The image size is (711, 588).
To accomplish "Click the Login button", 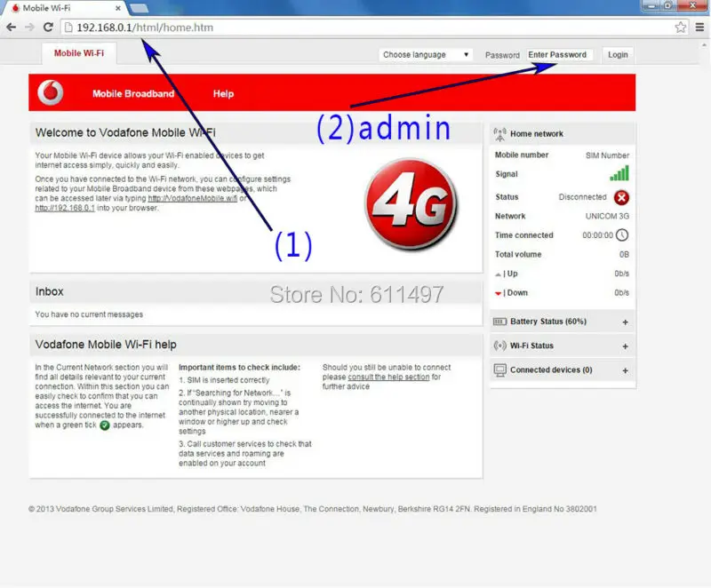I will [x=618, y=55].
